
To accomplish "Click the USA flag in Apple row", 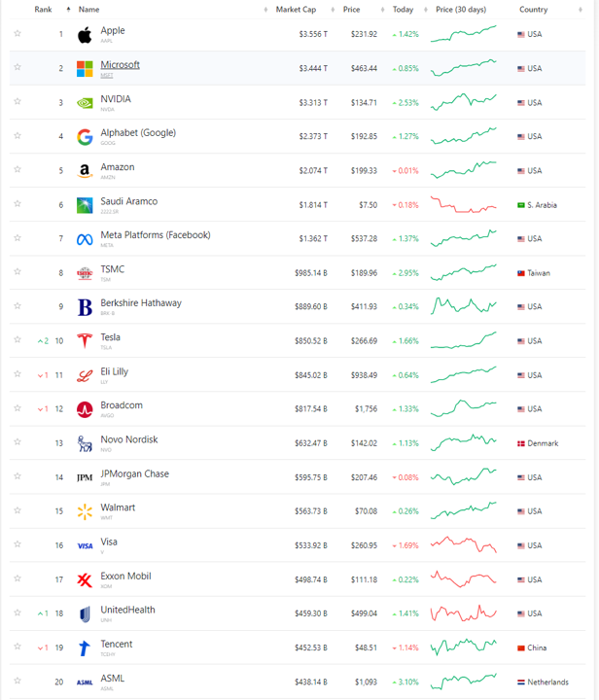I will coord(521,34).
